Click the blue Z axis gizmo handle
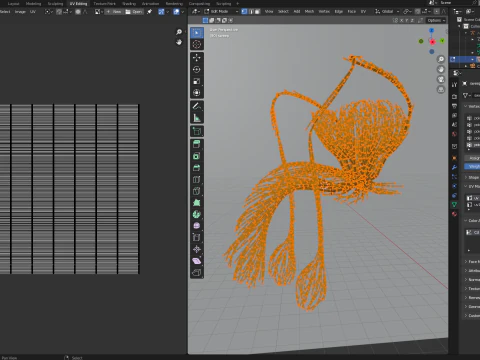 [432, 31]
